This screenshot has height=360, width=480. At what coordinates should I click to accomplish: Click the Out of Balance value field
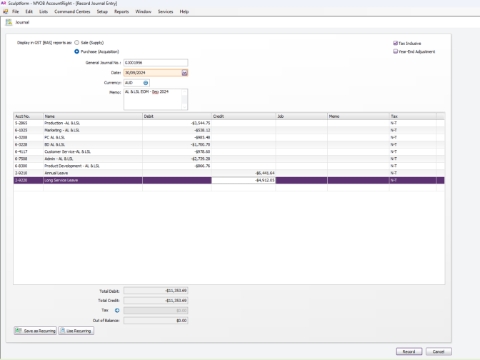point(156,321)
